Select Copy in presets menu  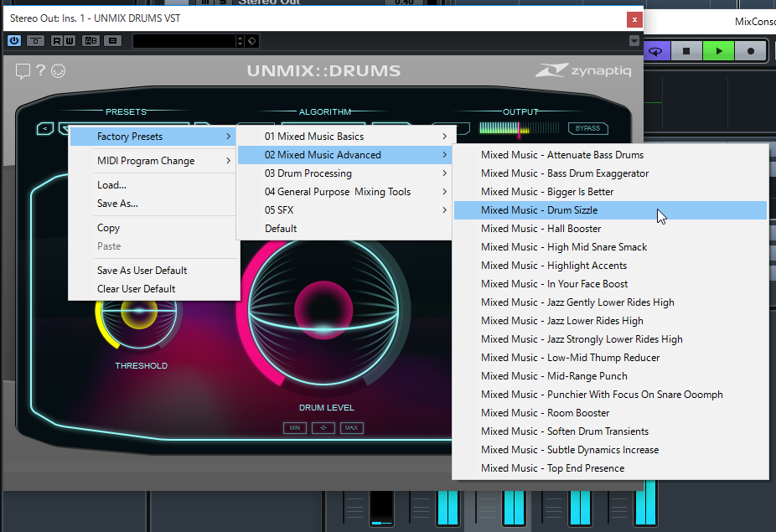pyautogui.click(x=153, y=228)
